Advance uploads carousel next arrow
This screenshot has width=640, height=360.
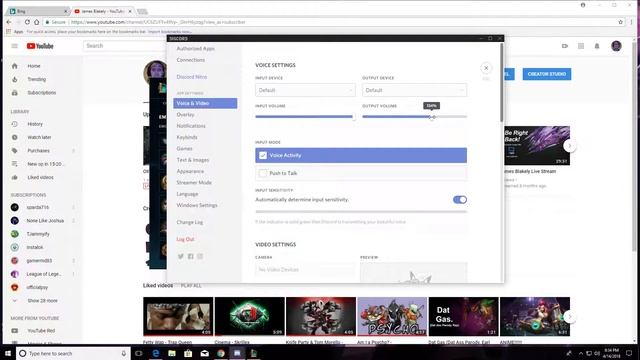coord(570,146)
